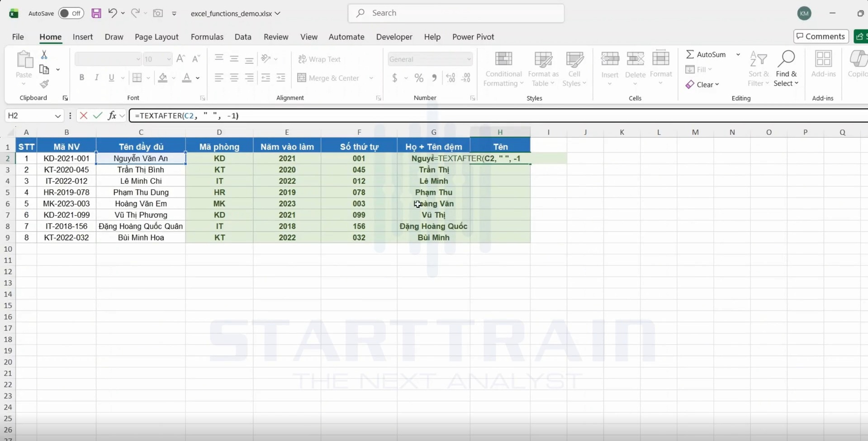This screenshot has width=868, height=441.
Task: Click the Save icon in title bar
Action: (96, 13)
